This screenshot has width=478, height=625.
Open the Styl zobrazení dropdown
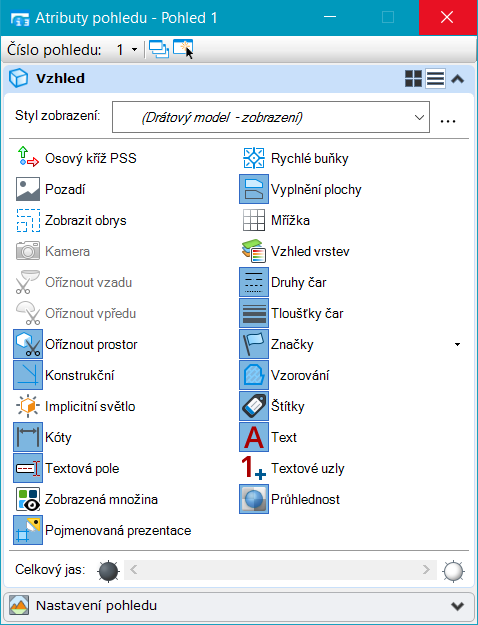pos(271,117)
